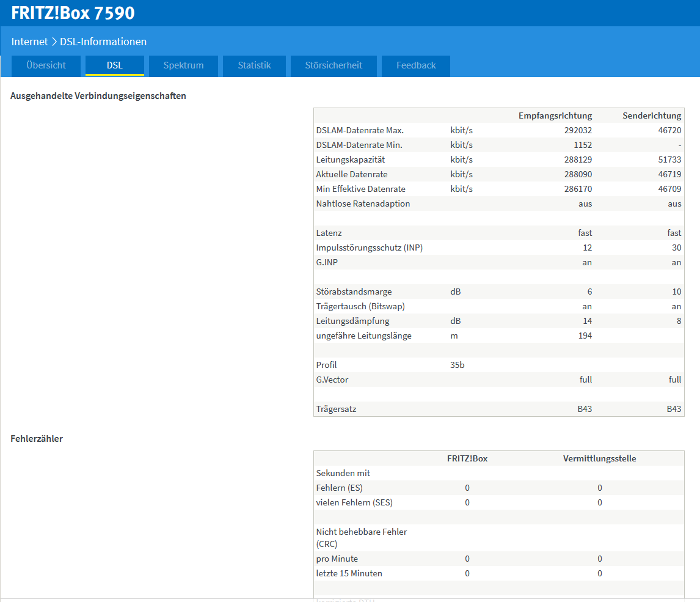The width and height of the screenshot is (700, 602).
Task: Click the letzte 15 Minuten label
Action: [349, 573]
